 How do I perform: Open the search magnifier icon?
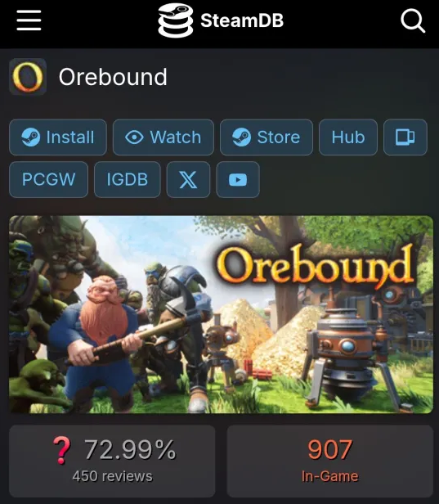pyautogui.click(x=413, y=21)
